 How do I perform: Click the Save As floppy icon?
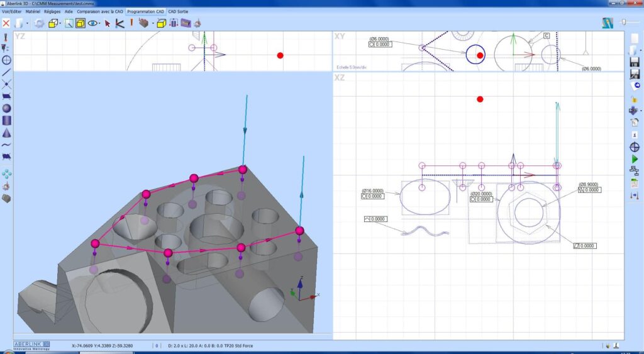[x=635, y=74]
